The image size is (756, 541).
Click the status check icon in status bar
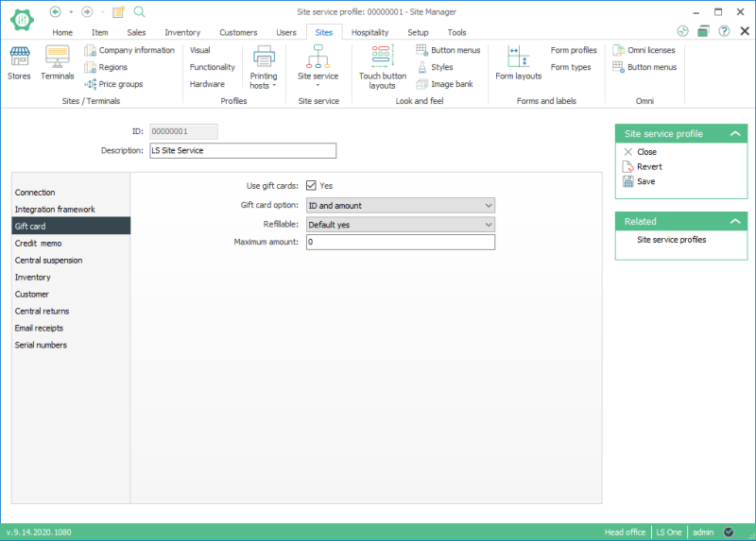tap(729, 532)
